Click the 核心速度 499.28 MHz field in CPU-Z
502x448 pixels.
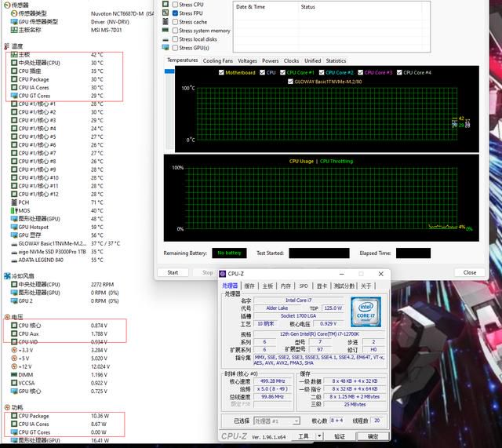[x=273, y=381]
